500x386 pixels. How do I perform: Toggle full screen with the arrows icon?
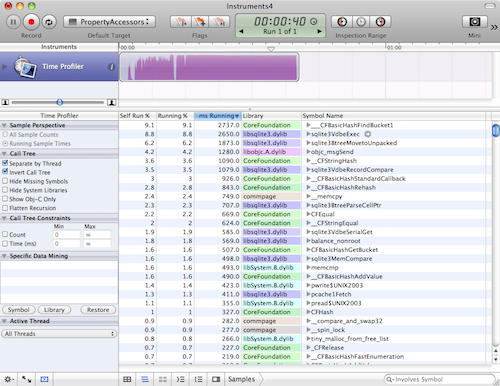coord(26,379)
